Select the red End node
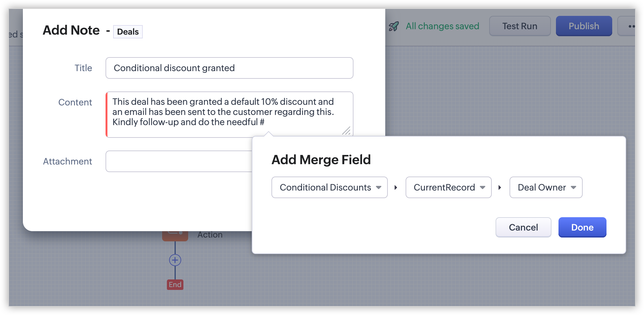The image size is (644, 315). click(175, 285)
